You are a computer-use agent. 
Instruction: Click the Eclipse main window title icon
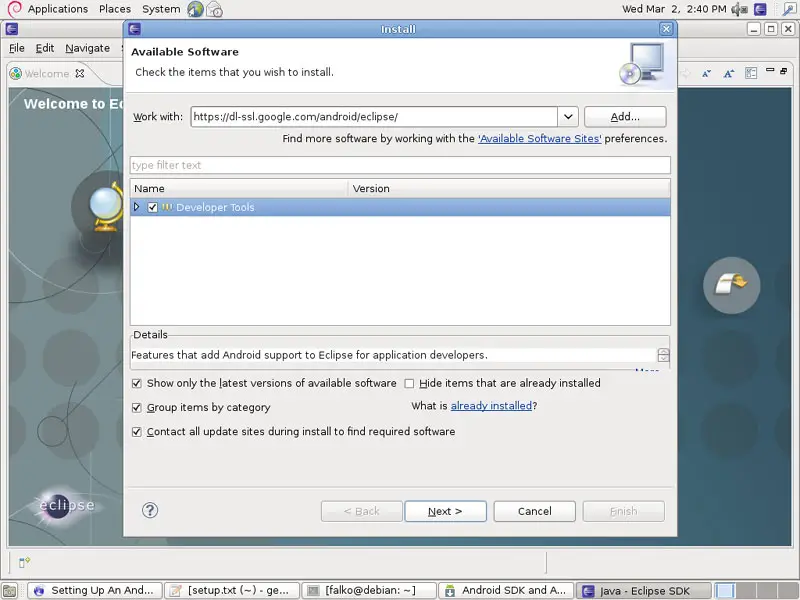pyautogui.click(x=12, y=29)
